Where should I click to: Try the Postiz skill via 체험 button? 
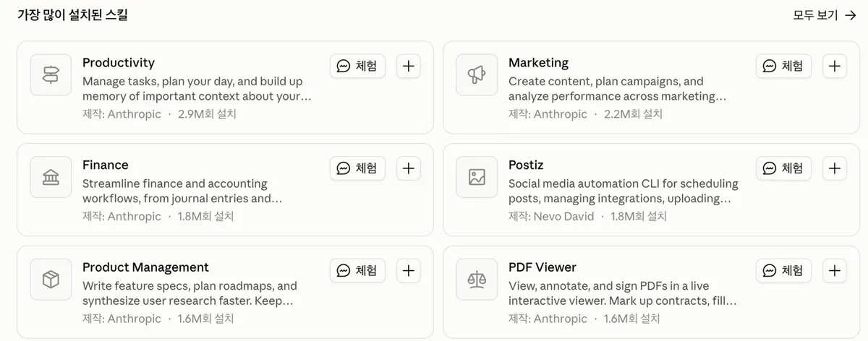[x=783, y=168]
